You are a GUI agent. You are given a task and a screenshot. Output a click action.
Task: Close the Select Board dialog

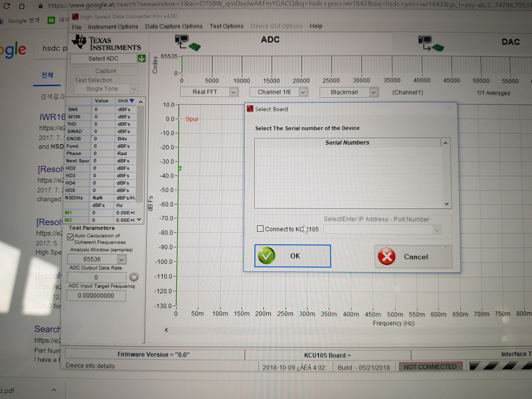pyautogui.click(x=449, y=108)
